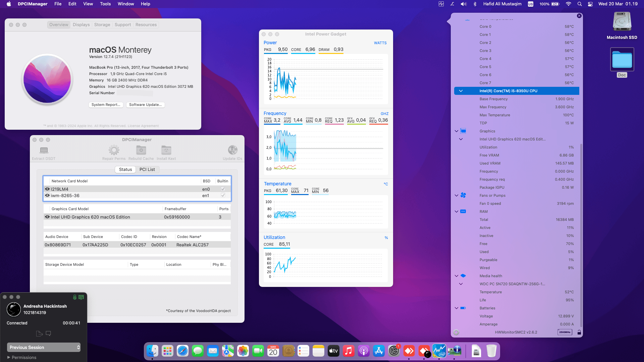Click the Graphics section monitor icon
This screenshot has width=644, height=362.
point(463,131)
